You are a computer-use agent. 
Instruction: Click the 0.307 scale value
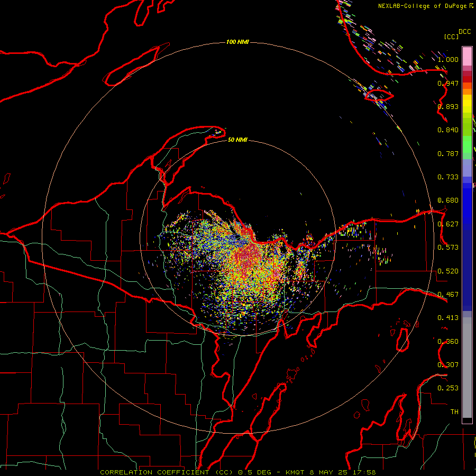(448, 365)
